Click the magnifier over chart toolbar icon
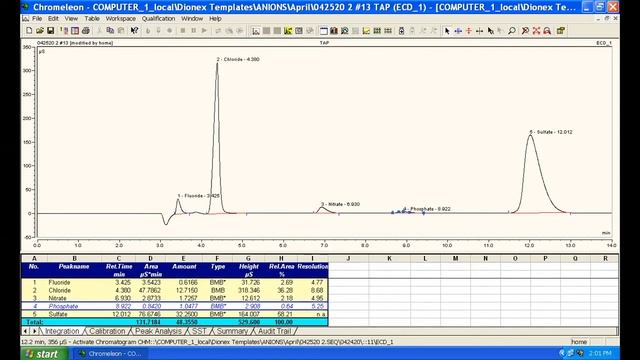This screenshot has width=640, height=360. pyautogui.click(x=344, y=31)
